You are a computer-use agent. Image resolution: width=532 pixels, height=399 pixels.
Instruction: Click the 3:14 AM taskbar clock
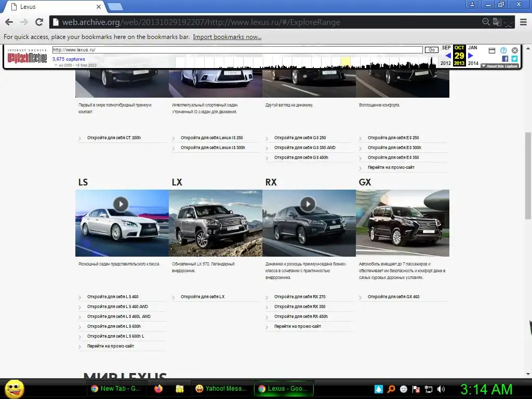tap(486, 389)
